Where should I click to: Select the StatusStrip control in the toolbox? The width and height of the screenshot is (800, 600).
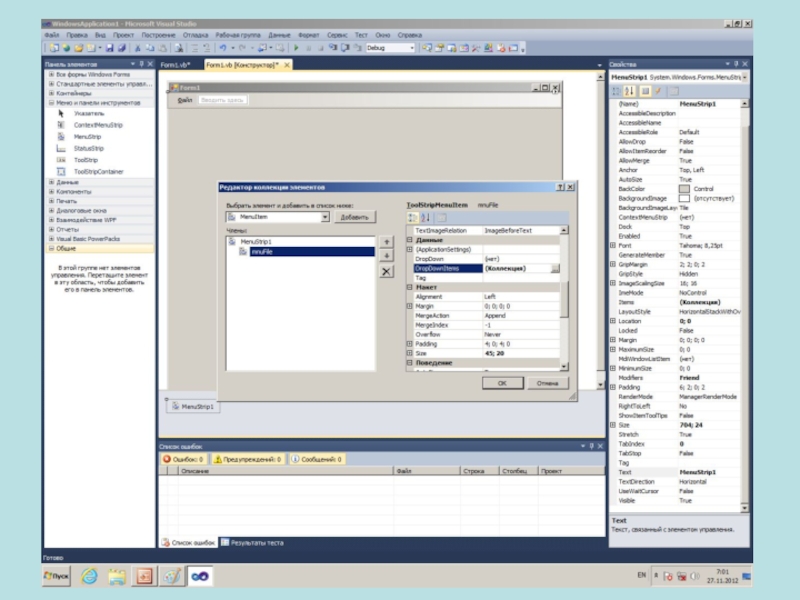pos(88,148)
